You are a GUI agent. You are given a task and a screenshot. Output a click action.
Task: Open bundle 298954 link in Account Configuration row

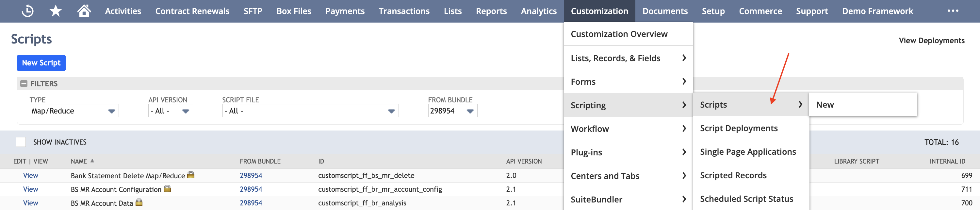251,189
